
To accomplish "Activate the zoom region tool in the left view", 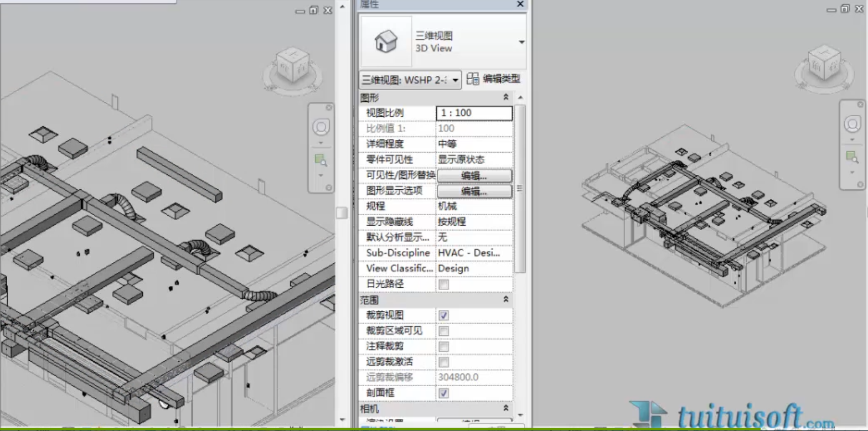I will click(321, 160).
